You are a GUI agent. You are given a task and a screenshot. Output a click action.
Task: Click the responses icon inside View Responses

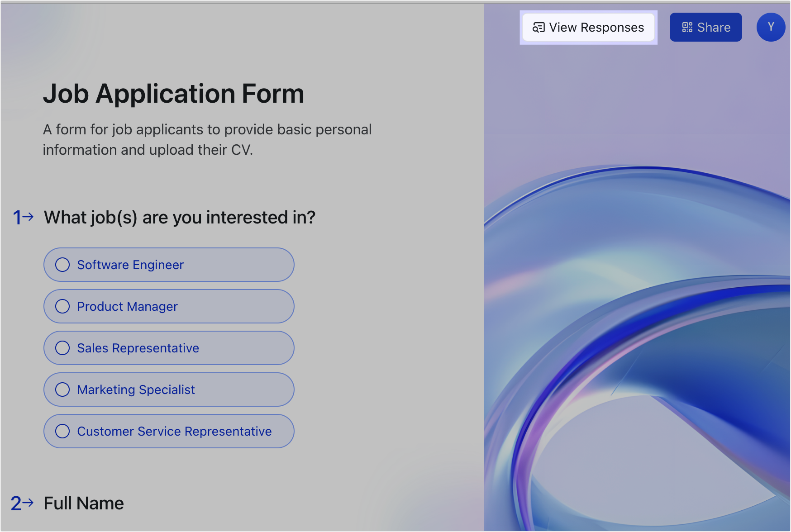click(x=538, y=27)
